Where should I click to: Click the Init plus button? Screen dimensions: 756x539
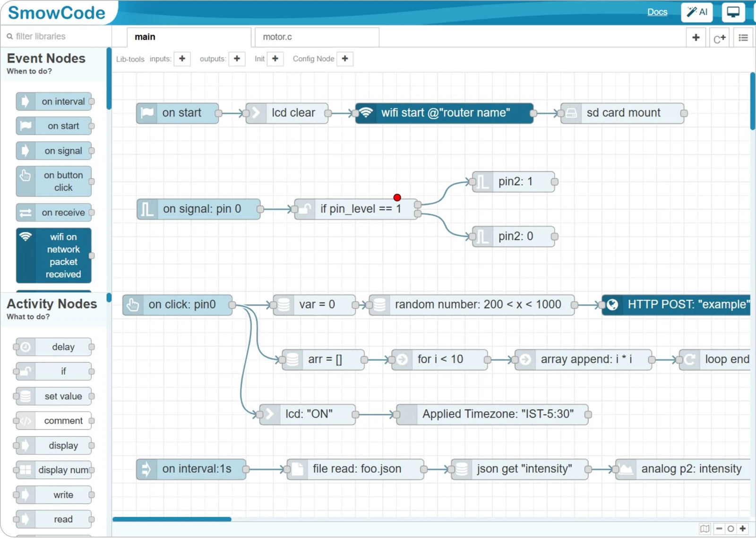[x=275, y=59]
